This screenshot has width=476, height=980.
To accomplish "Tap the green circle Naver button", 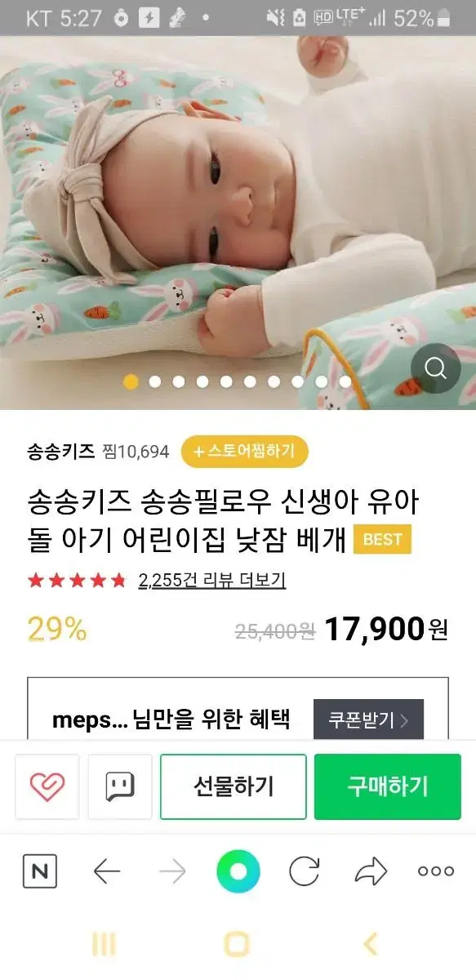I will coord(238,871).
